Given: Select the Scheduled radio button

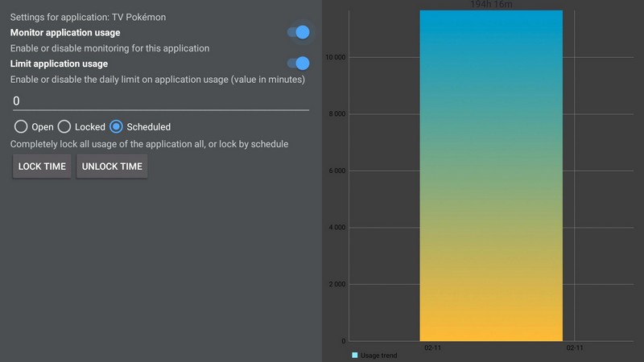Looking at the screenshot, I should 116,126.
